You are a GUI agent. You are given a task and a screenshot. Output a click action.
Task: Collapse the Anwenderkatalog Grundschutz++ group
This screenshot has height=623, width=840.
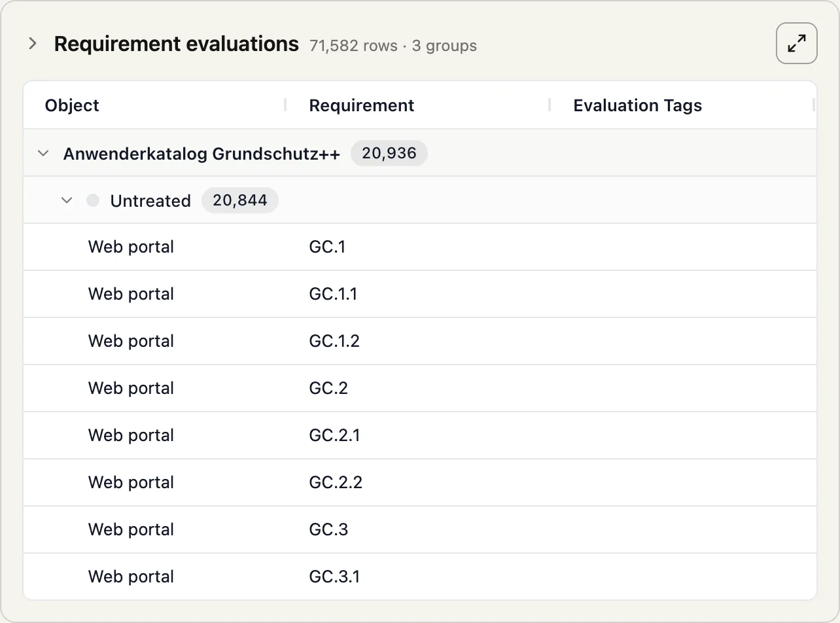[x=44, y=153]
